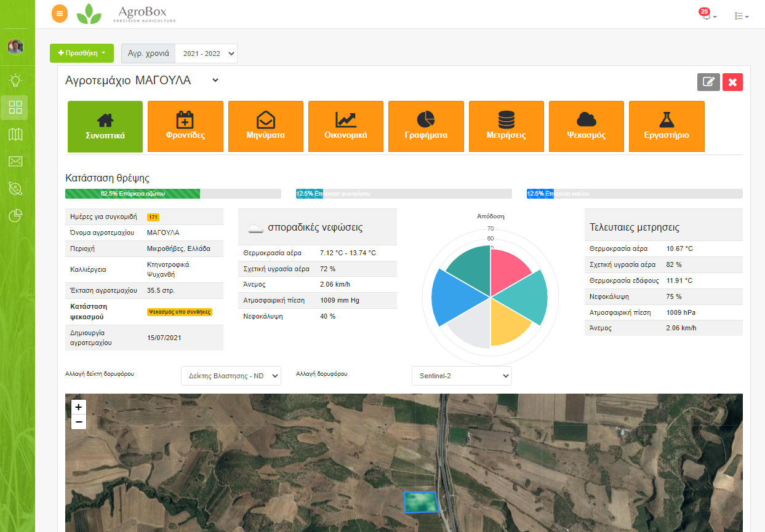This screenshot has width=765, height=532.
Task: Click the nitrogen sufficiency progress bar
Action: [x=132, y=194]
